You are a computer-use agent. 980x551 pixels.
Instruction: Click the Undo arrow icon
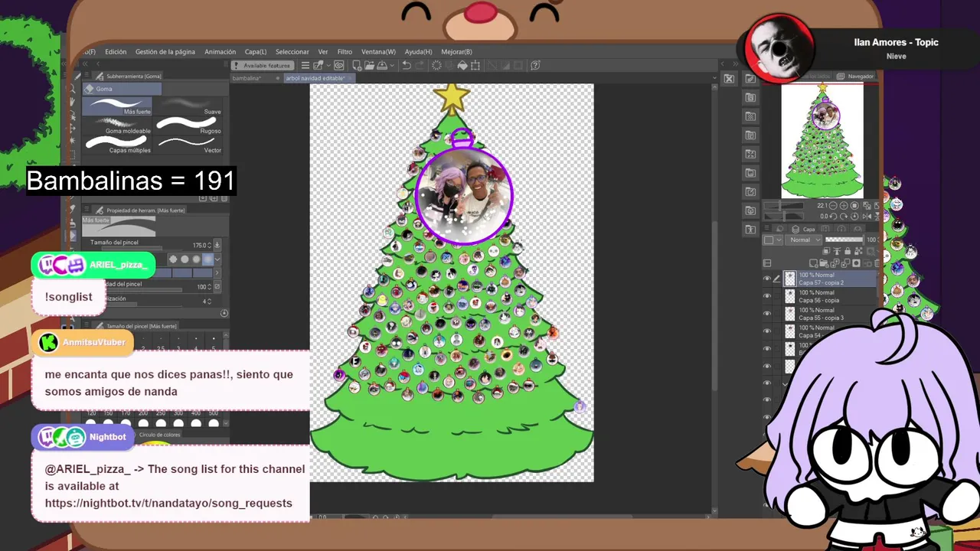coord(407,66)
